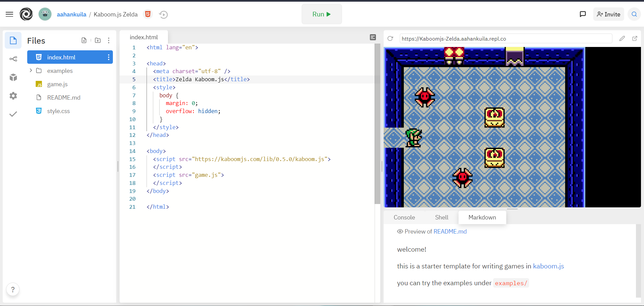Open the version history icon
The image size is (644, 306).
pos(164,14)
